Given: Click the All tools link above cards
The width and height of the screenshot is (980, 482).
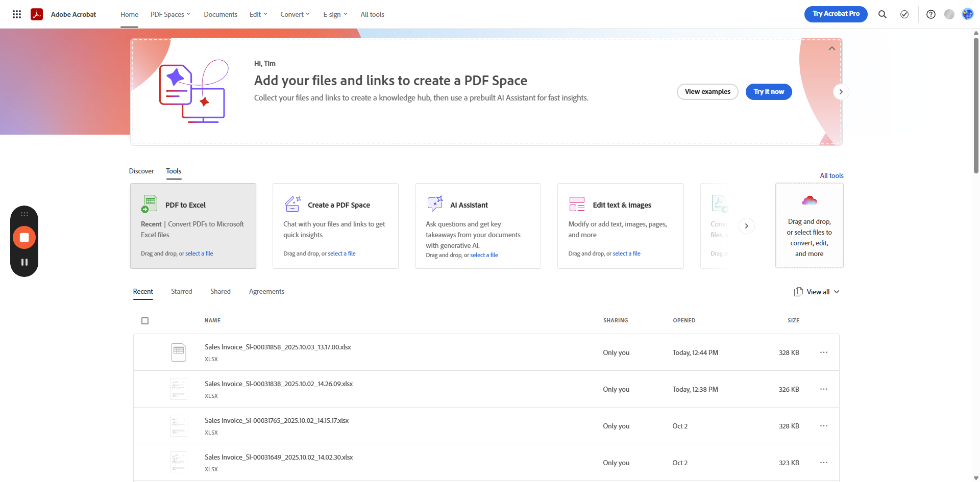Looking at the screenshot, I should coord(831,175).
